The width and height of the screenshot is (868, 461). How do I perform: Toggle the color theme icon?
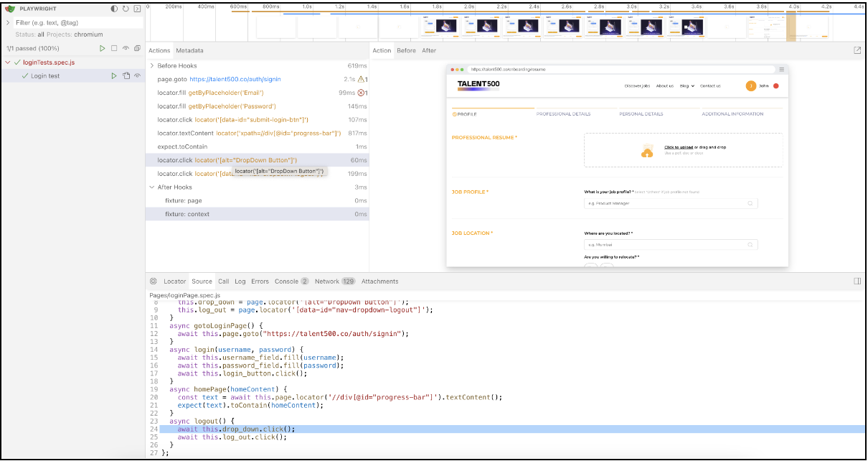pos(115,9)
